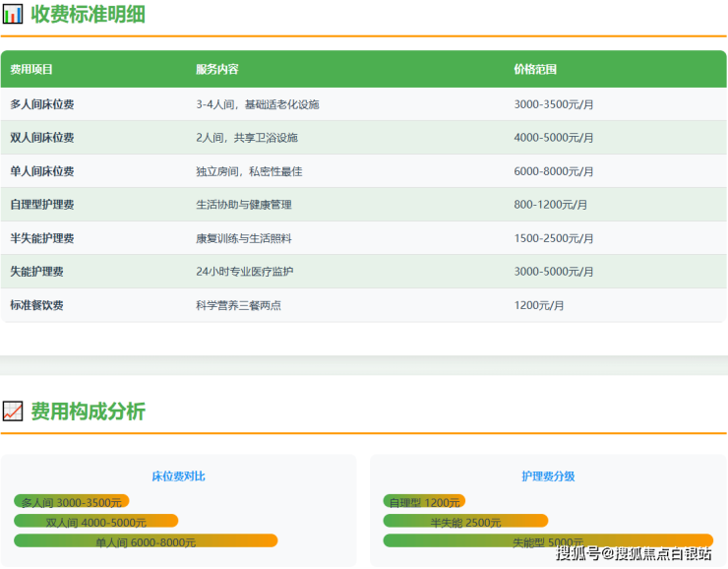Click the 多人间 3000-3500元 bar
This screenshot has width=728, height=569.
coord(72,502)
